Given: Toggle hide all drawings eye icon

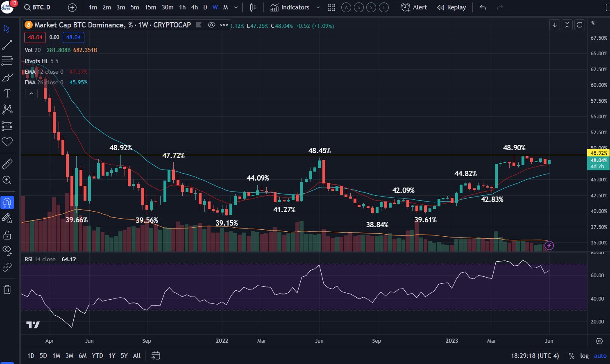Looking at the screenshot, I should coord(7,250).
